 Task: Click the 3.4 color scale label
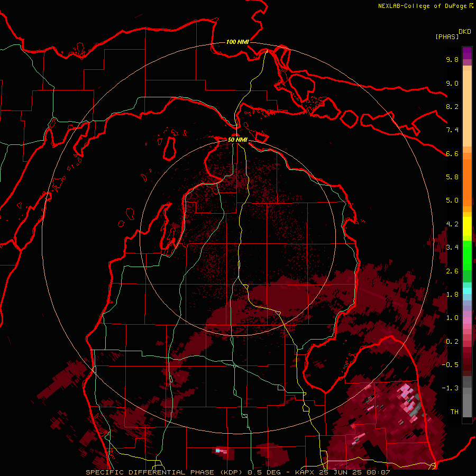point(452,248)
